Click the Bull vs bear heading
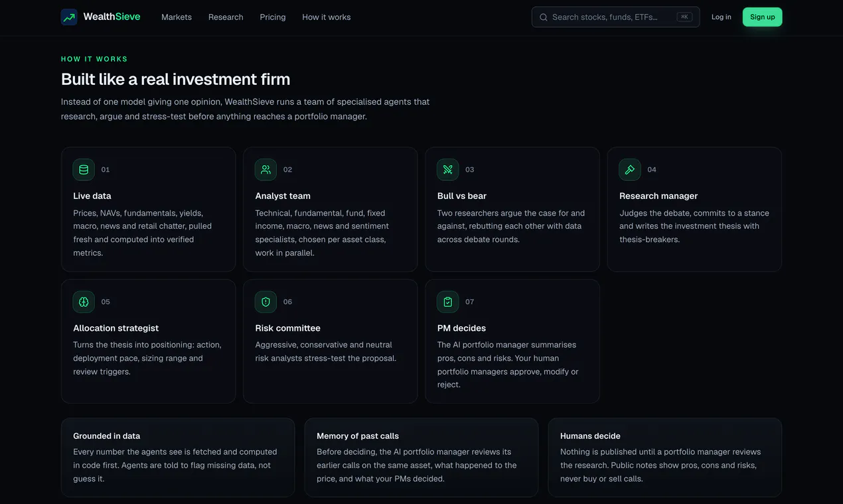 click(x=462, y=196)
